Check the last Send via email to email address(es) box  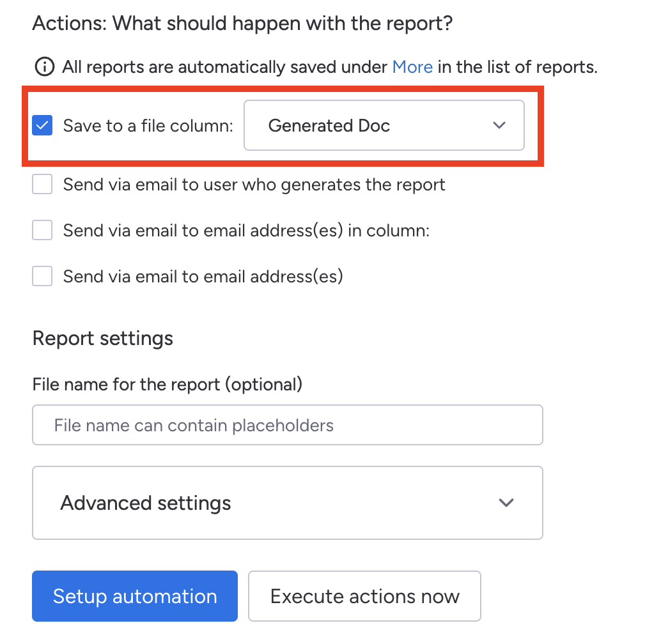pyautogui.click(x=42, y=277)
